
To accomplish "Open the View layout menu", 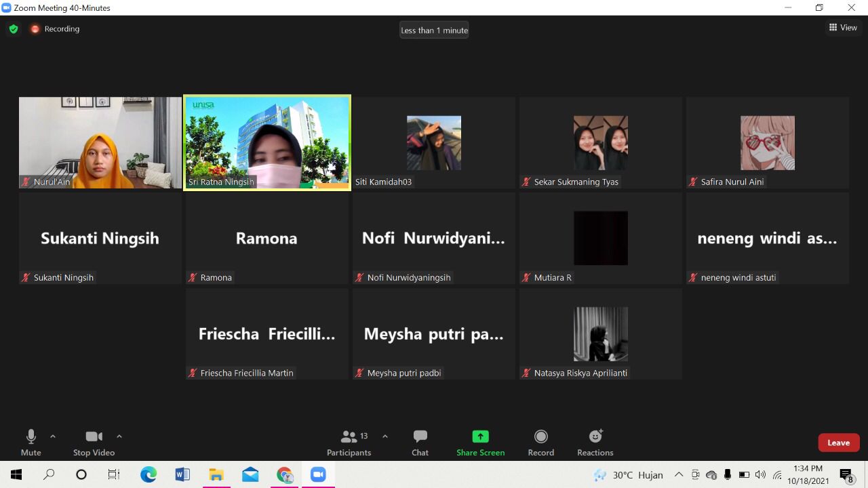I will coord(843,28).
